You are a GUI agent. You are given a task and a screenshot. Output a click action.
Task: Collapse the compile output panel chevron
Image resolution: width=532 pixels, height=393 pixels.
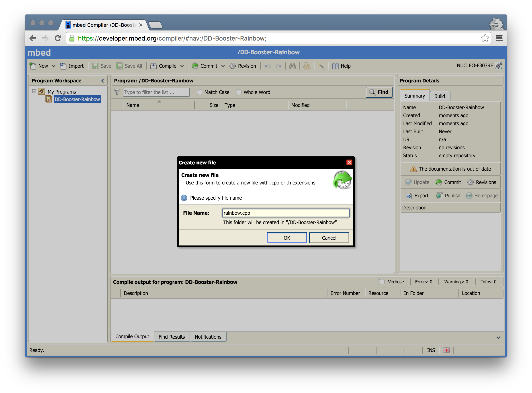(498, 338)
